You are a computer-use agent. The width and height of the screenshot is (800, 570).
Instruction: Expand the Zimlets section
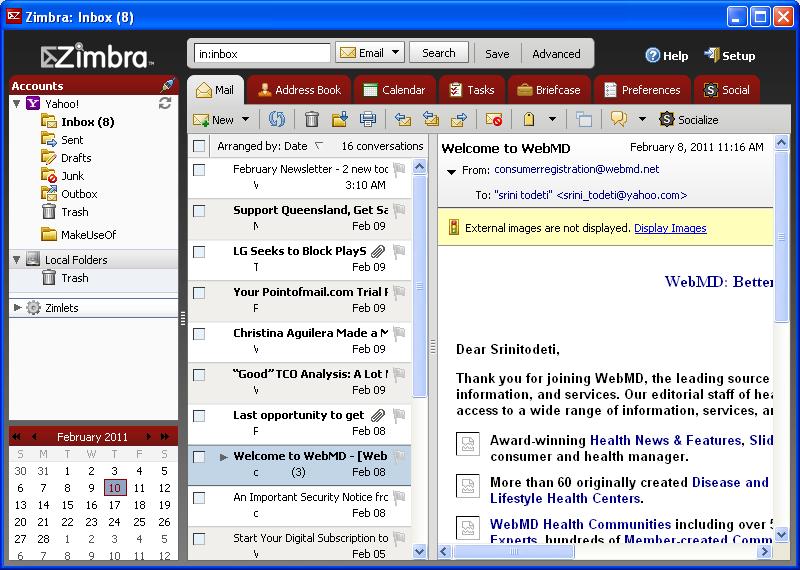point(17,308)
